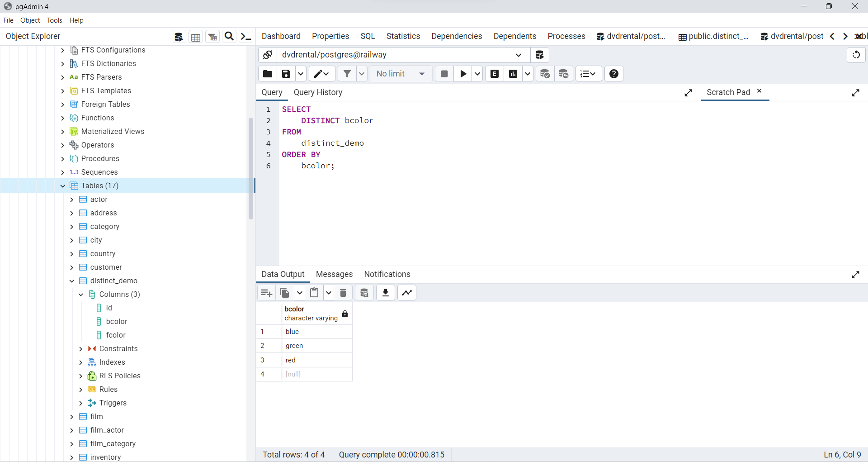Viewport: 868px width, 462px height.
Task: Switch to the Query History tab
Action: click(318, 92)
